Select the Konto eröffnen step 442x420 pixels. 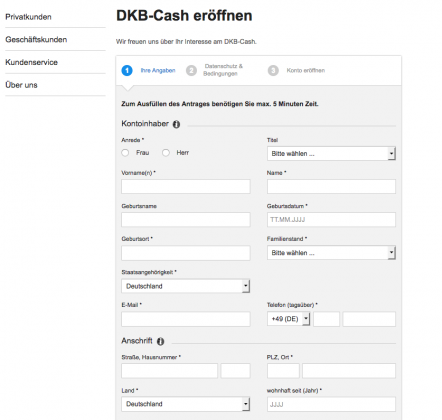pos(306,70)
